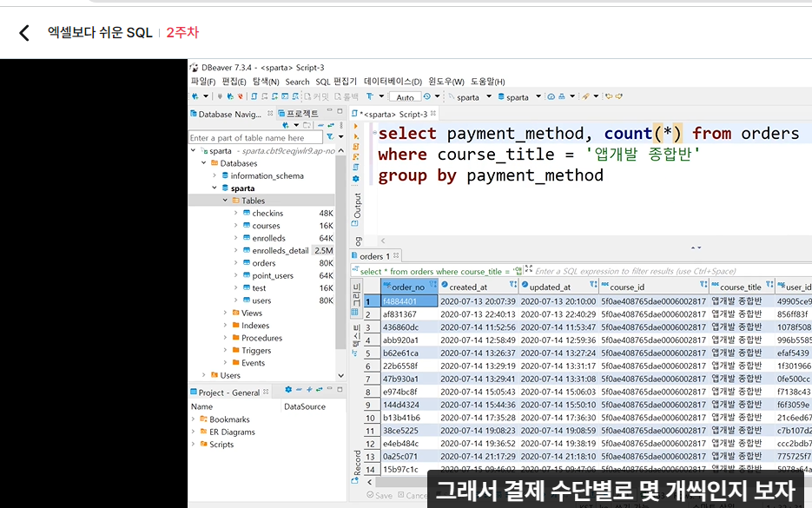Expand the Bookmarks project folder

193,419
